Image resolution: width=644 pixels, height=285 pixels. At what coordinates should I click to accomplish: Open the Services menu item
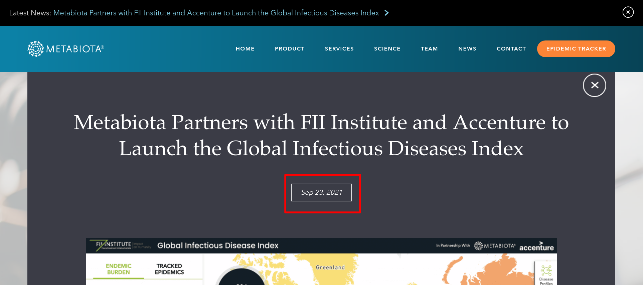339,49
